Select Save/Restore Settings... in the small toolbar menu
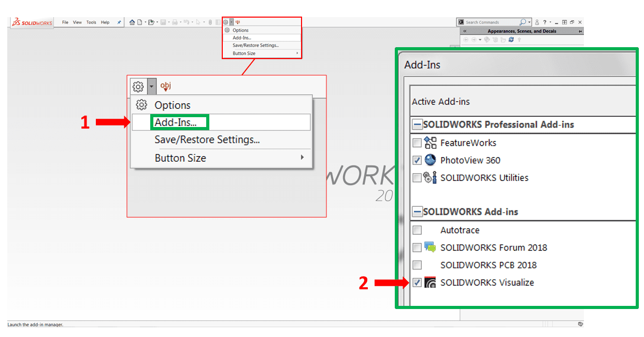 click(x=262, y=46)
